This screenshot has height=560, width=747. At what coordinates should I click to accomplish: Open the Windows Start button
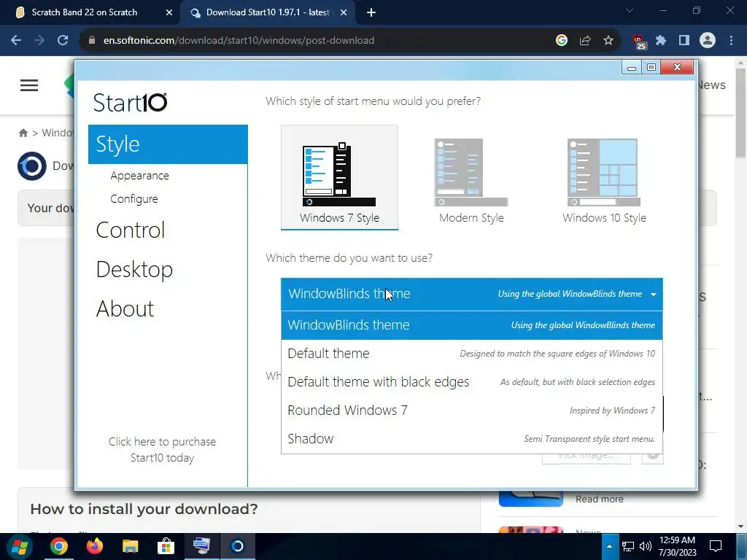pos(20,547)
